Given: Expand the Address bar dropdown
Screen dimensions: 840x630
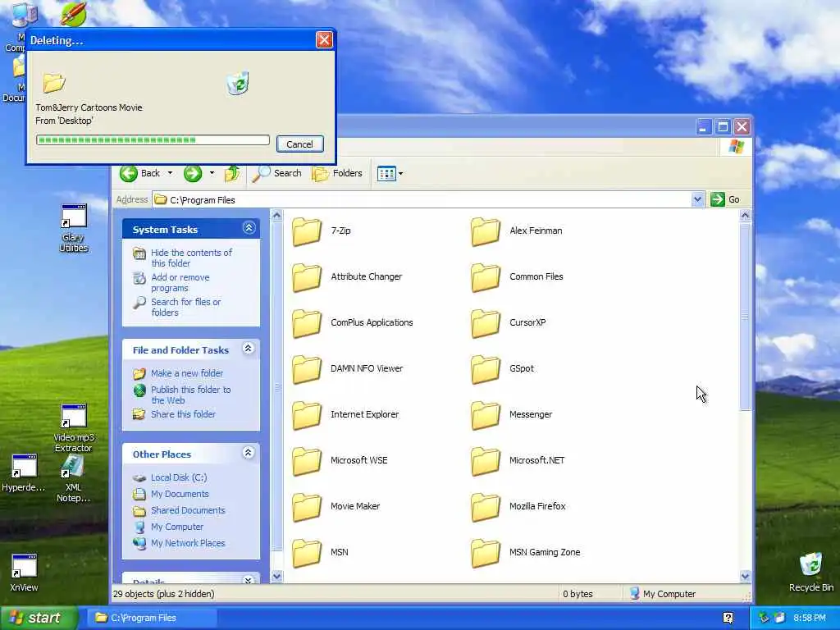Looking at the screenshot, I should (x=697, y=199).
